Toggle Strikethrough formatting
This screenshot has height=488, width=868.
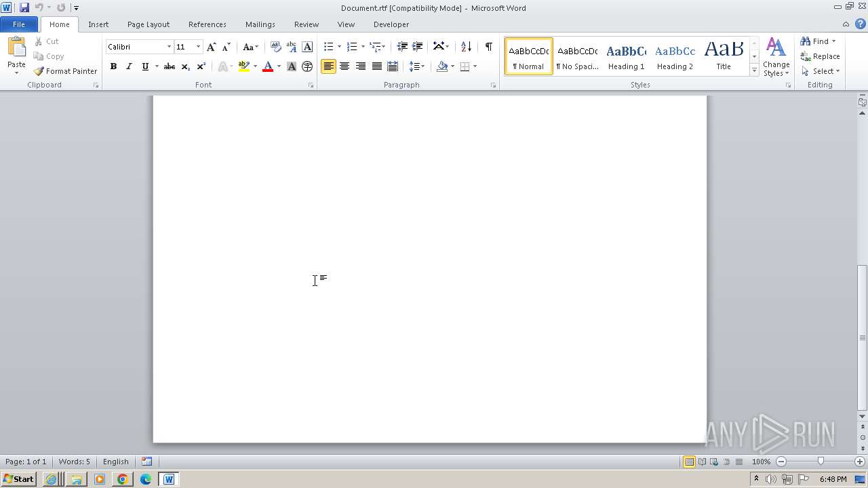[170, 66]
